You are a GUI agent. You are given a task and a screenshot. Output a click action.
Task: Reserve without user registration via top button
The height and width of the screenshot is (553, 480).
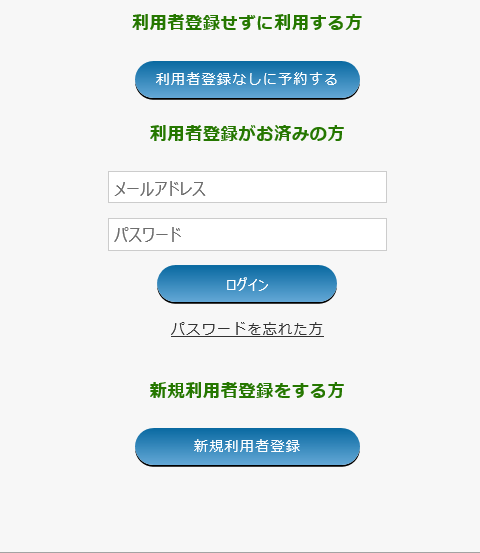[247, 80]
